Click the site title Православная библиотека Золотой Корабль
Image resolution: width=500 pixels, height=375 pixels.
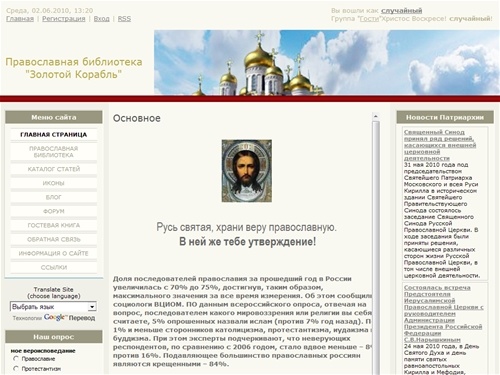[74, 68]
